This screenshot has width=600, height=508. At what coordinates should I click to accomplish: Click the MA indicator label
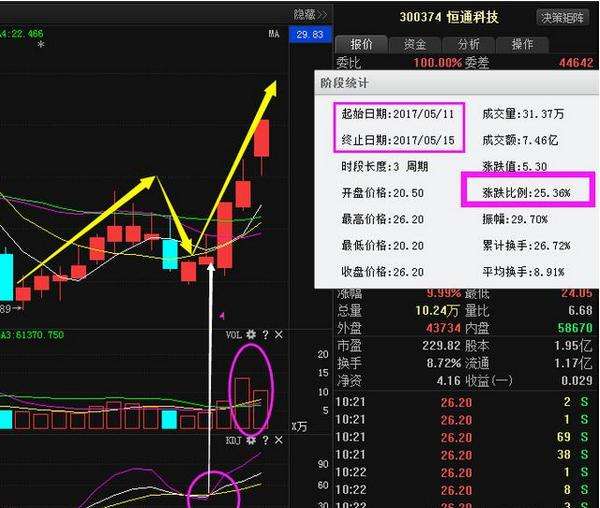tap(273, 34)
